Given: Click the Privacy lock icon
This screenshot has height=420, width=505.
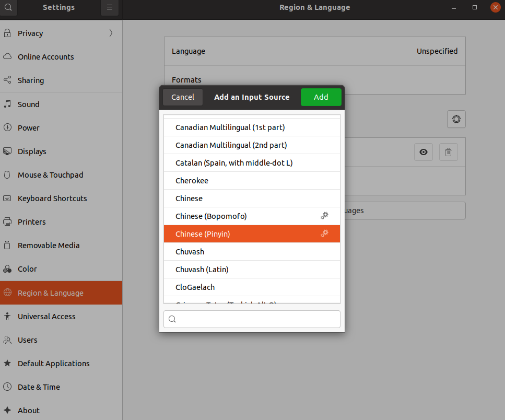Looking at the screenshot, I should (x=7, y=33).
